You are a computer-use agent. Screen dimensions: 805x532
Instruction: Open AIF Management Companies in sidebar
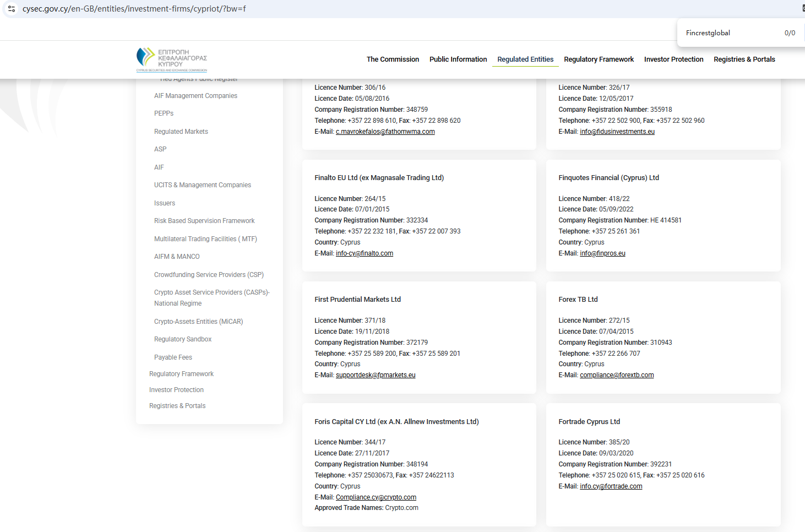point(195,96)
